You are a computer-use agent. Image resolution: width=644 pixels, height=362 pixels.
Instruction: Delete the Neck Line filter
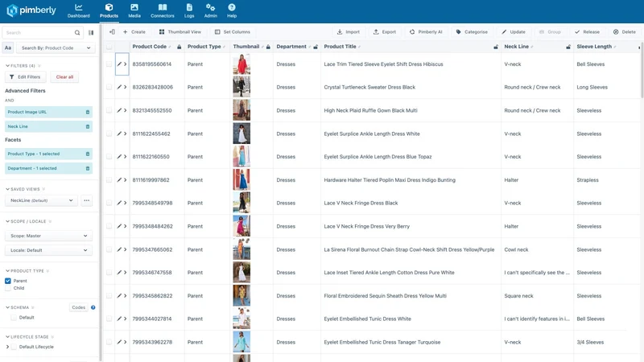point(88,126)
